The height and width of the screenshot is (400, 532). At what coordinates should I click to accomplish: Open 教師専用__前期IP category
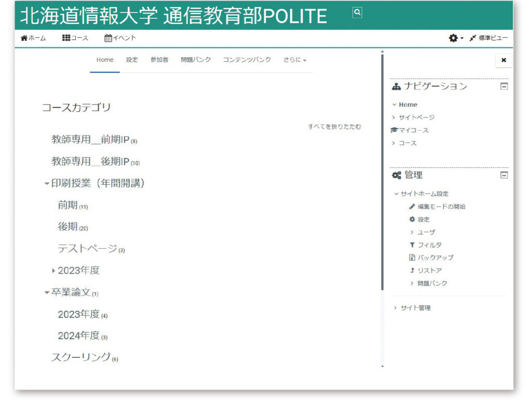point(90,139)
